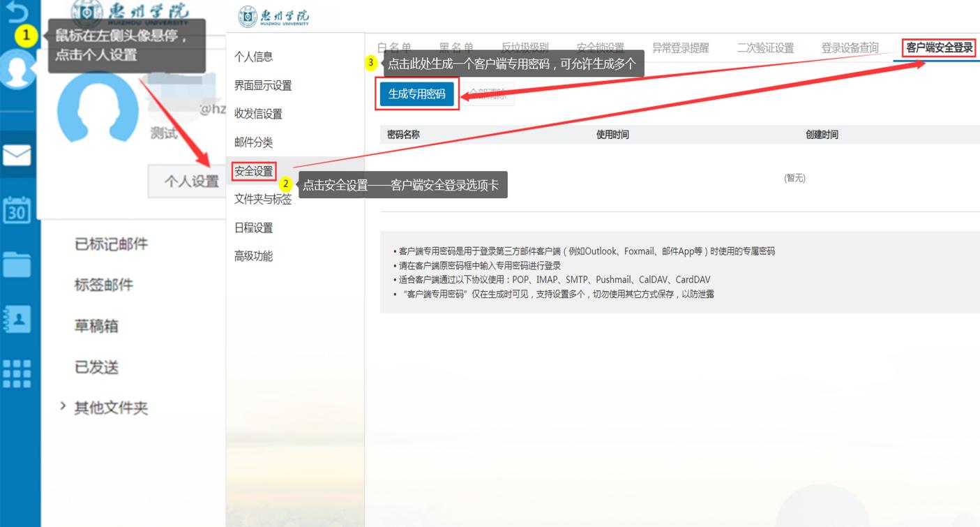This screenshot has width=980, height=527.
Task: Select 安全设置 in settings menu
Action: point(254,171)
